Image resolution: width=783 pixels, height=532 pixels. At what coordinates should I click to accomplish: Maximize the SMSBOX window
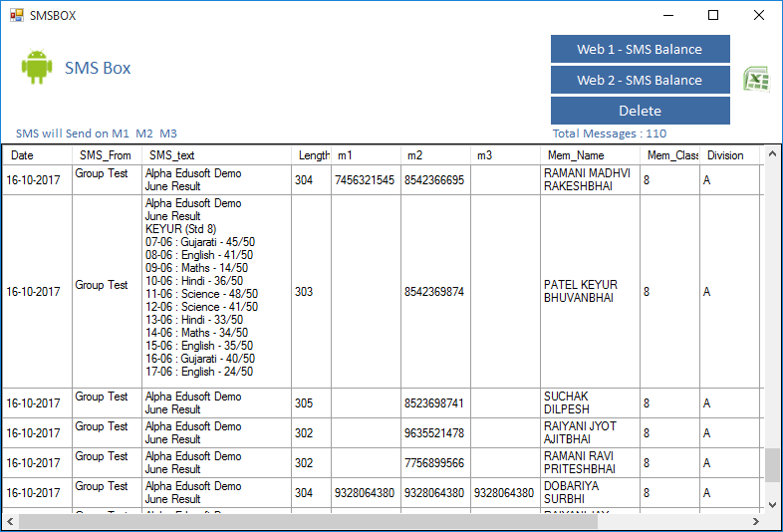(712, 15)
